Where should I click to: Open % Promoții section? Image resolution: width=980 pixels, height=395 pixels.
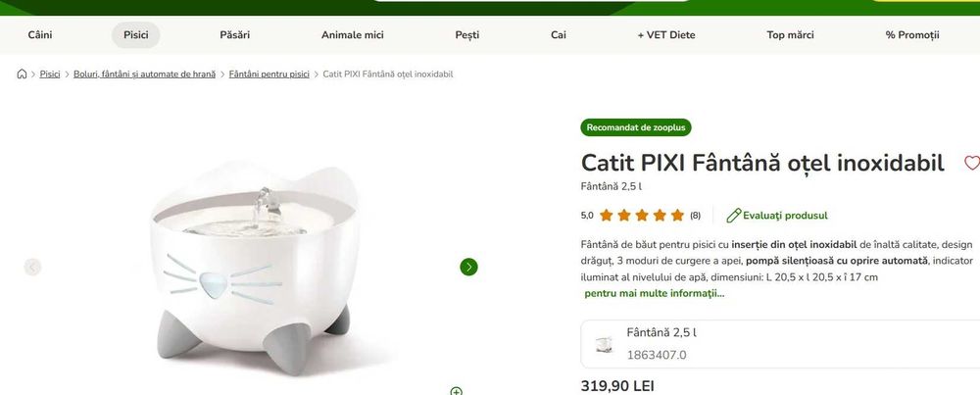(912, 35)
